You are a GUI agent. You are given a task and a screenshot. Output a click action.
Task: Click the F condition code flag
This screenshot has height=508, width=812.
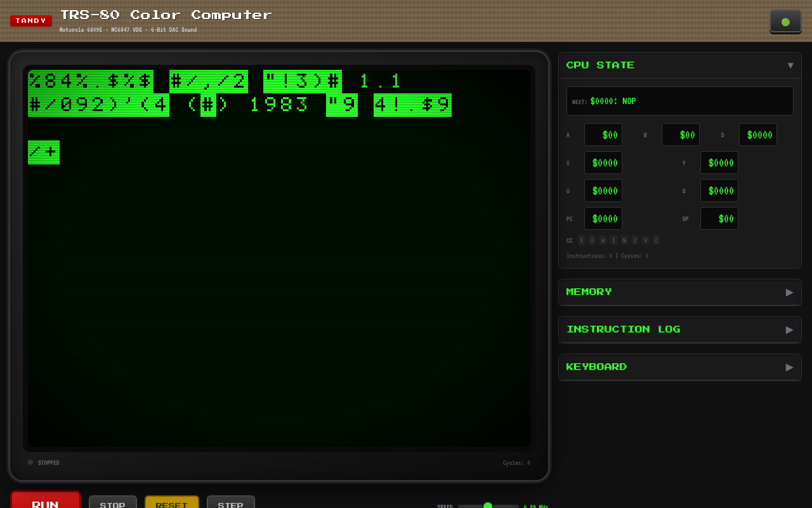pyautogui.click(x=593, y=241)
